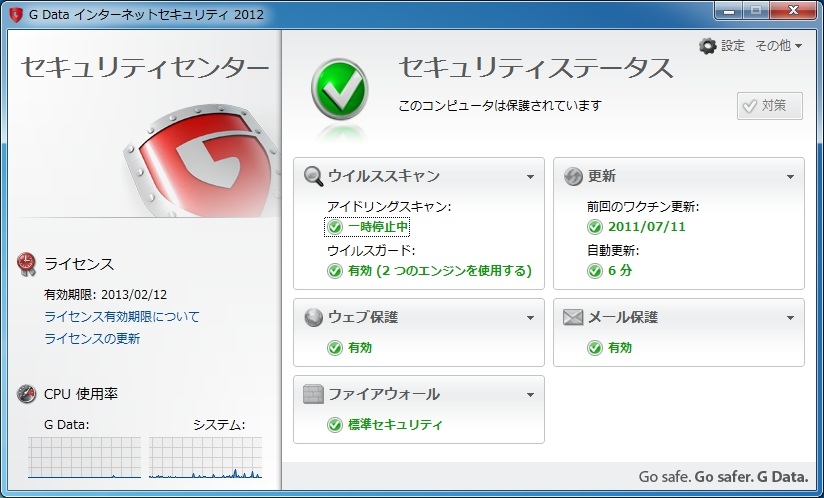824x498 pixels.
Task: Click the magnifier Virus Scan icon
Action: point(314,176)
